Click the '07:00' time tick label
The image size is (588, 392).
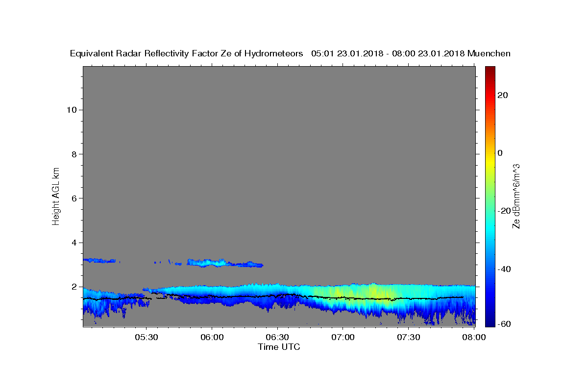[x=343, y=338]
